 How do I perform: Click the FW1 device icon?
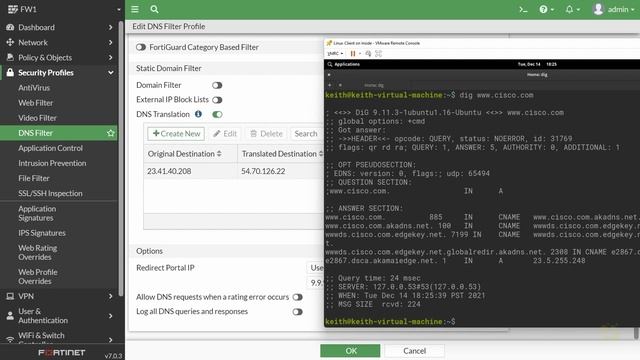point(13,9)
